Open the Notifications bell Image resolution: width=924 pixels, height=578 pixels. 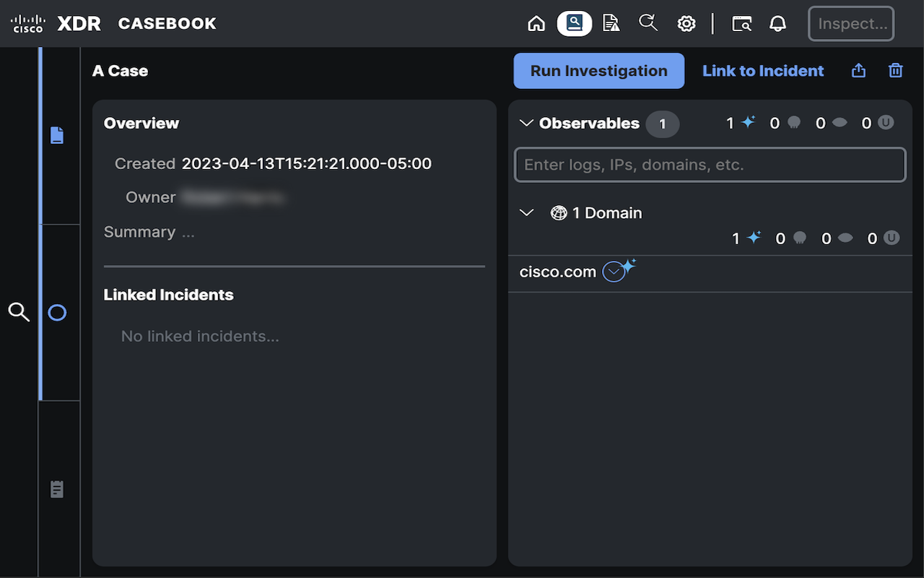[777, 24]
